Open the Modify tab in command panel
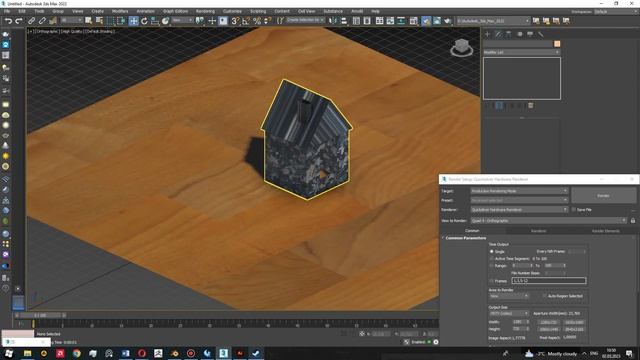The height and width of the screenshot is (360, 640). pos(498,34)
